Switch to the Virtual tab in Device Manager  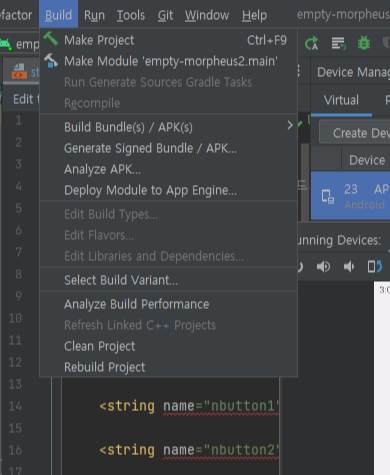pyautogui.click(x=341, y=100)
